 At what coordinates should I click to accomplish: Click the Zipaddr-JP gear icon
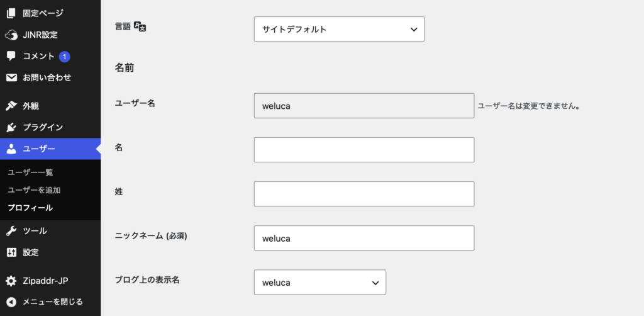[11, 281]
